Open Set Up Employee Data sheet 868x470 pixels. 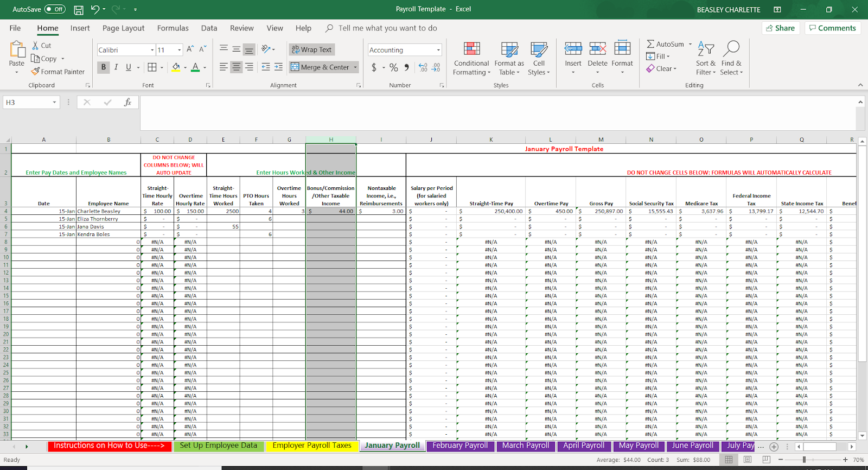click(219, 446)
